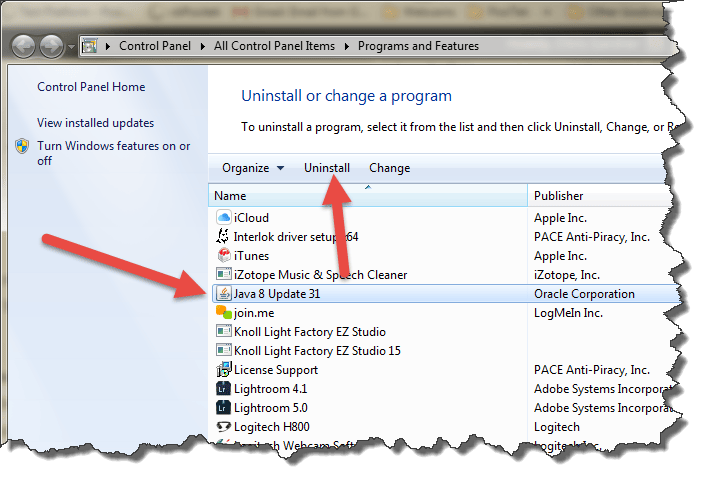Click the License Support icon

tap(224, 369)
